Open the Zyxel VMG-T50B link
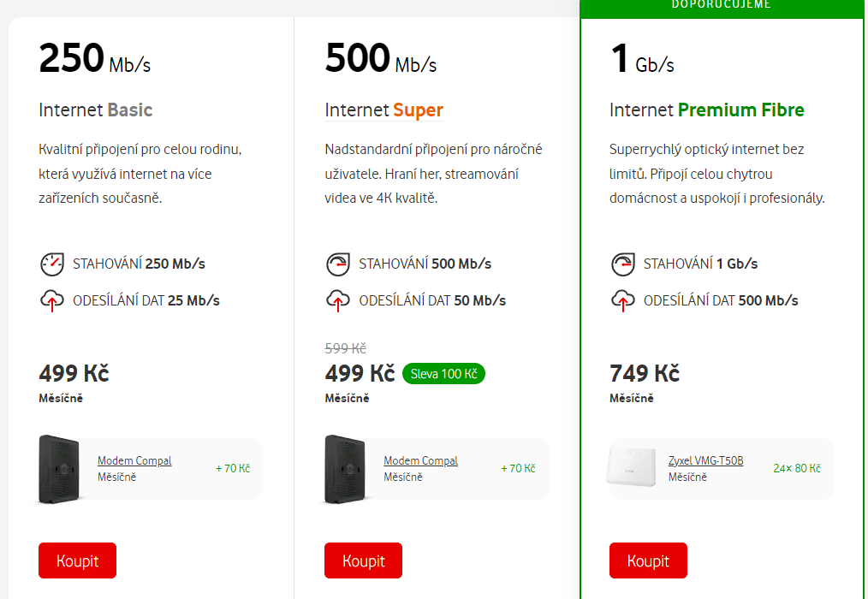Screen dimensions: 868x599 pos(706,460)
